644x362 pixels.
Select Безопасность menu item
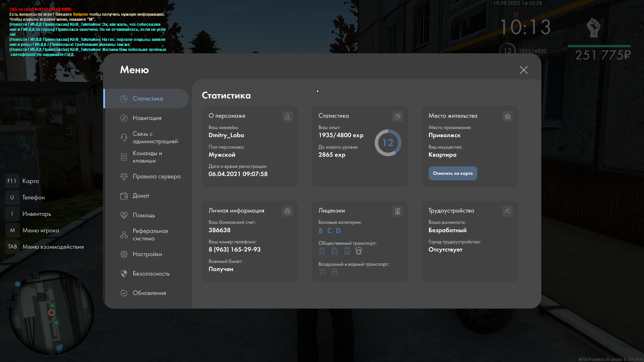[x=151, y=274]
